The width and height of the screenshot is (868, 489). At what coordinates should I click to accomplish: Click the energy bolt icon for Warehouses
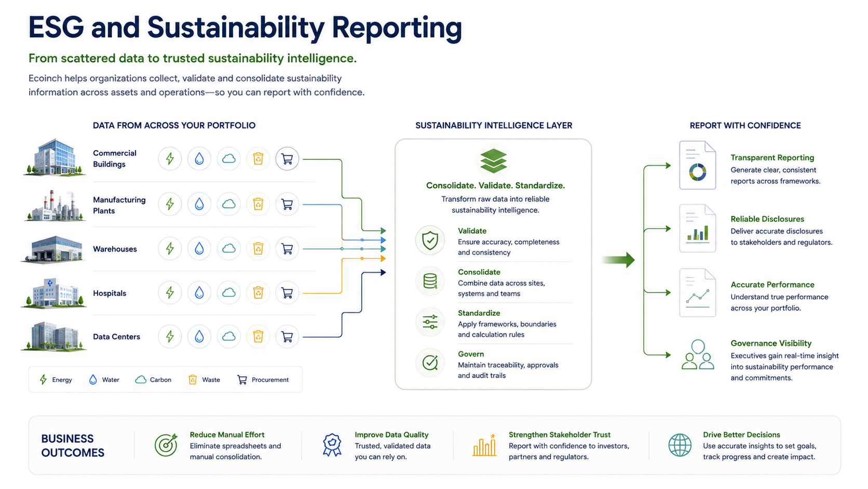(170, 249)
